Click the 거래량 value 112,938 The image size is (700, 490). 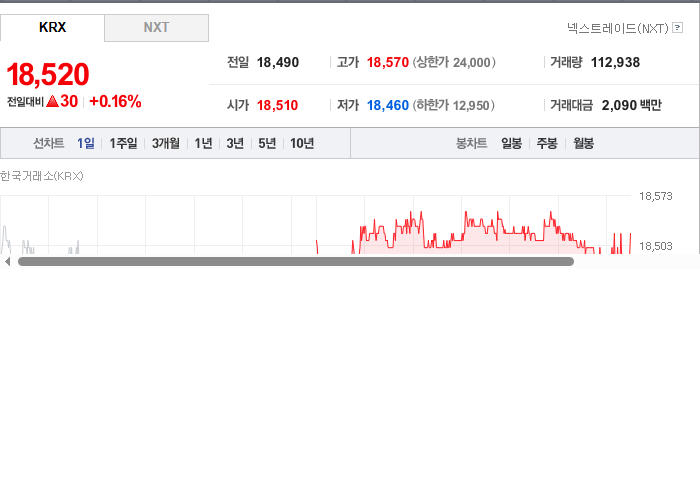pyautogui.click(x=615, y=62)
